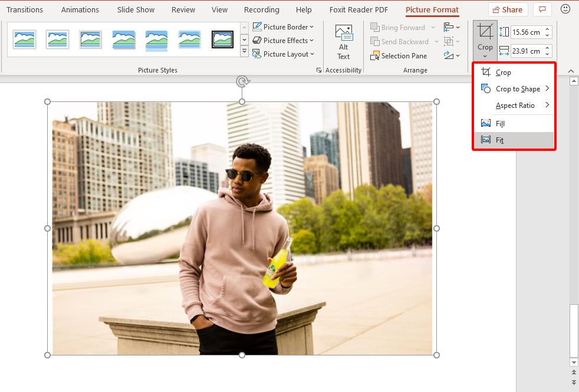Expand the Picture Effects dropdown
This screenshot has height=392, width=579.
[283, 41]
